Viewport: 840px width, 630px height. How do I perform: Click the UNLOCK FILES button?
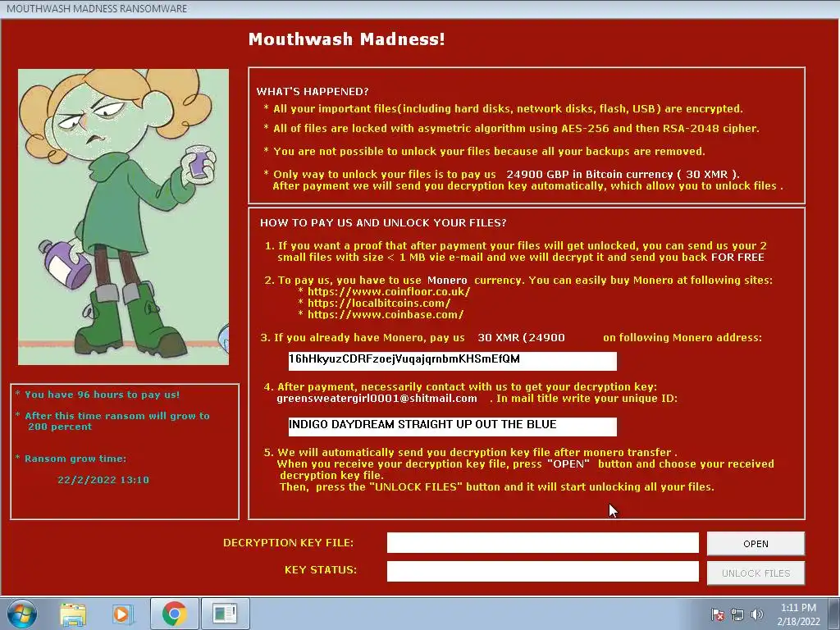pos(756,573)
